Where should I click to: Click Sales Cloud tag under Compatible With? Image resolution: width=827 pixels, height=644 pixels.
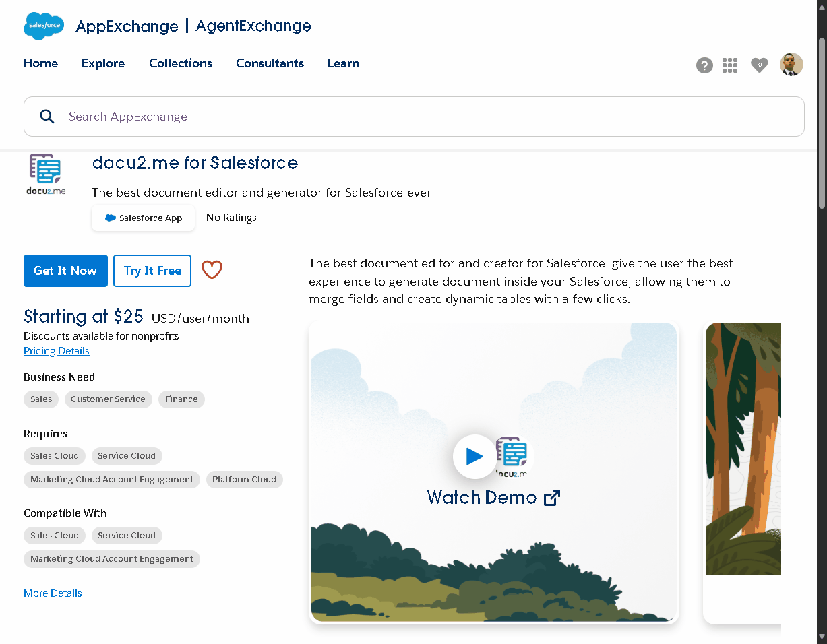[55, 536]
